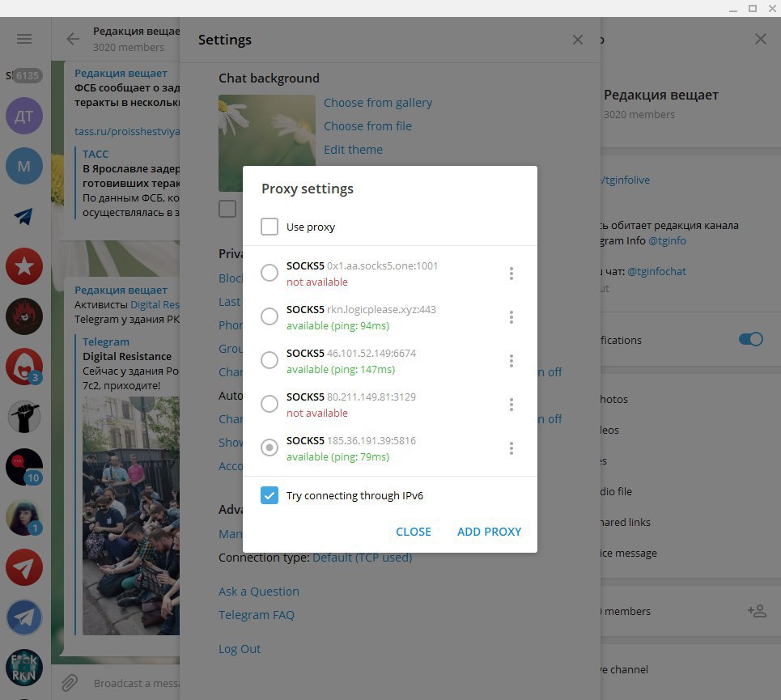This screenshot has height=700, width=781.
Task: Toggle the channel notifications switch
Action: (751, 340)
